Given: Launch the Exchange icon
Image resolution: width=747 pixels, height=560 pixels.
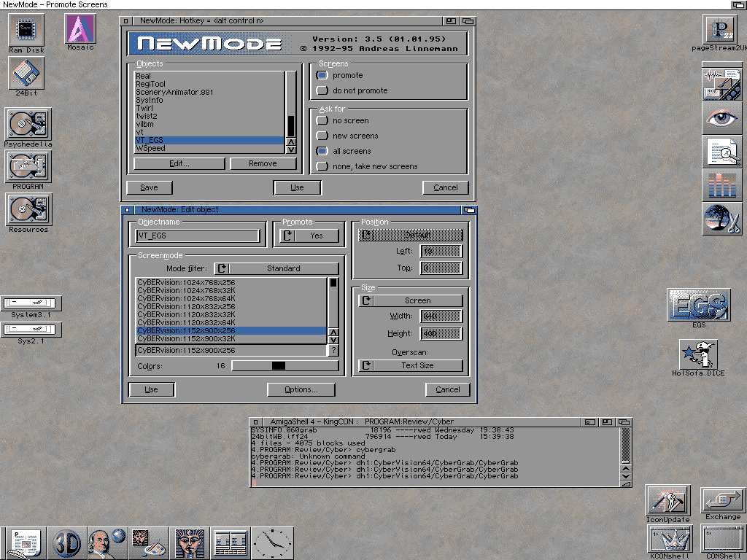Looking at the screenshot, I should (x=723, y=500).
